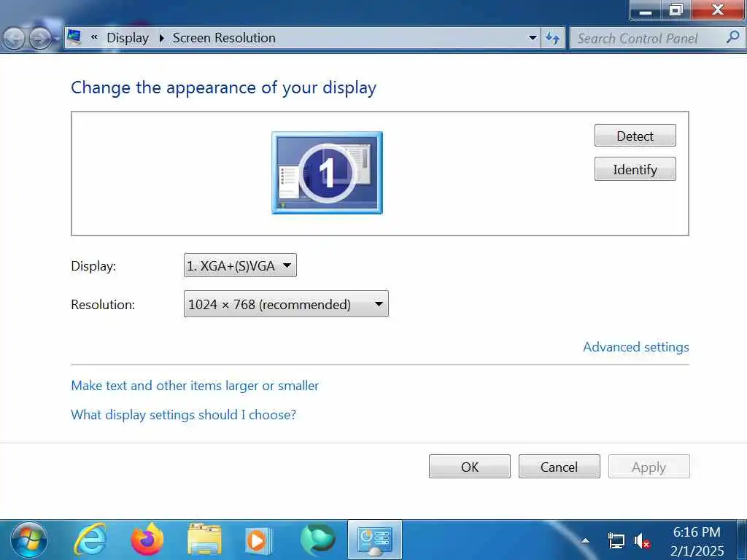Click the clock showing 6:16 PM

[x=697, y=532]
